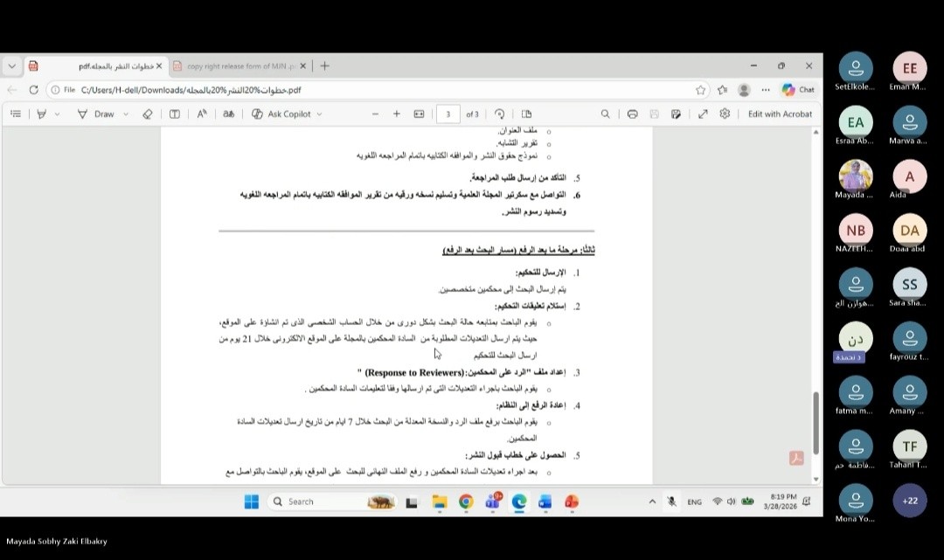944x560 pixels.
Task: Click the Rotate page icon
Action: (x=500, y=114)
